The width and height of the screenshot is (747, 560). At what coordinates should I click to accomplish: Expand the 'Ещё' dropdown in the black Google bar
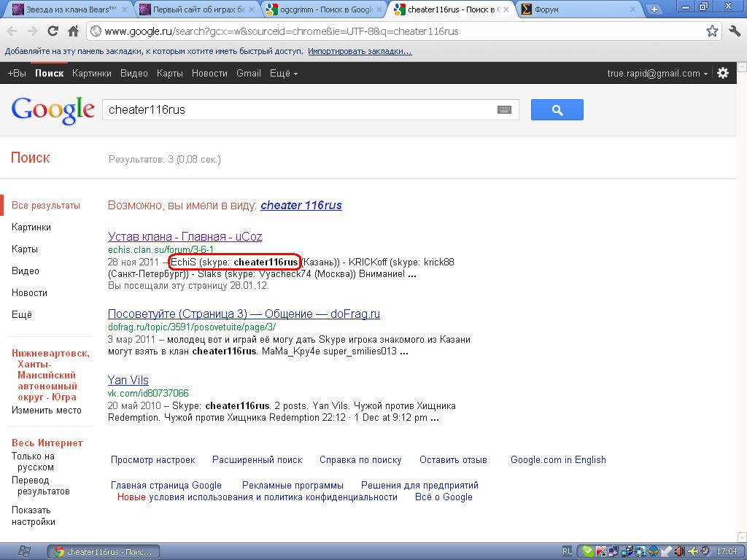(x=284, y=74)
